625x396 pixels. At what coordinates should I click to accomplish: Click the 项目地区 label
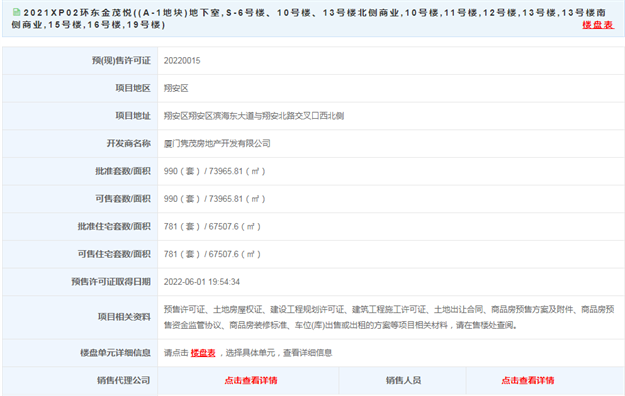pyautogui.click(x=133, y=88)
